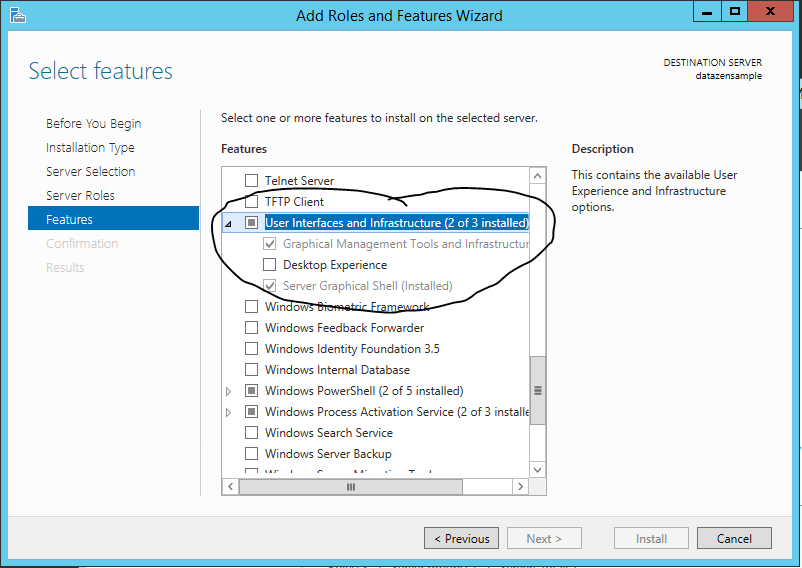Viewport: 802px width, 568px height.
Task: Go to Server Roles step
Action: pos(80,195)
